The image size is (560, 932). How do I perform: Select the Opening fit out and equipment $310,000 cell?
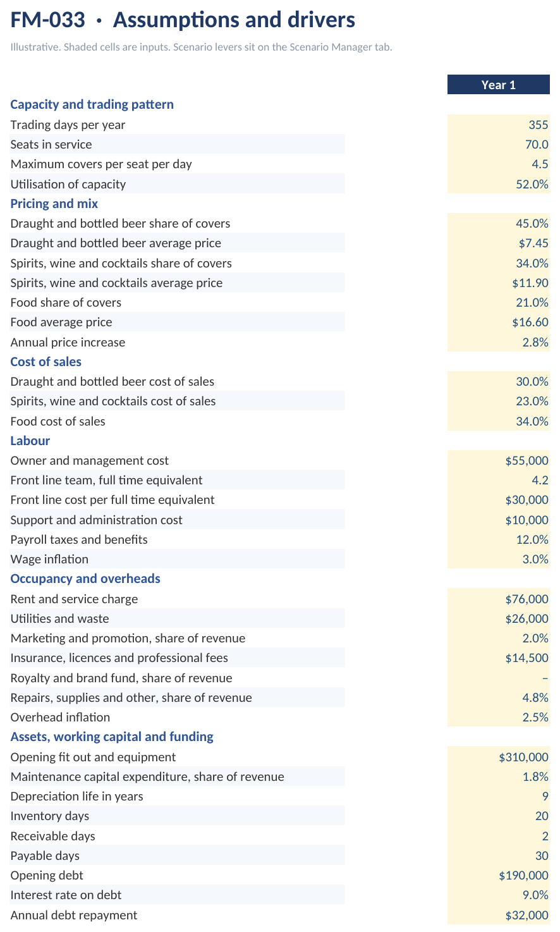(499, 757)
